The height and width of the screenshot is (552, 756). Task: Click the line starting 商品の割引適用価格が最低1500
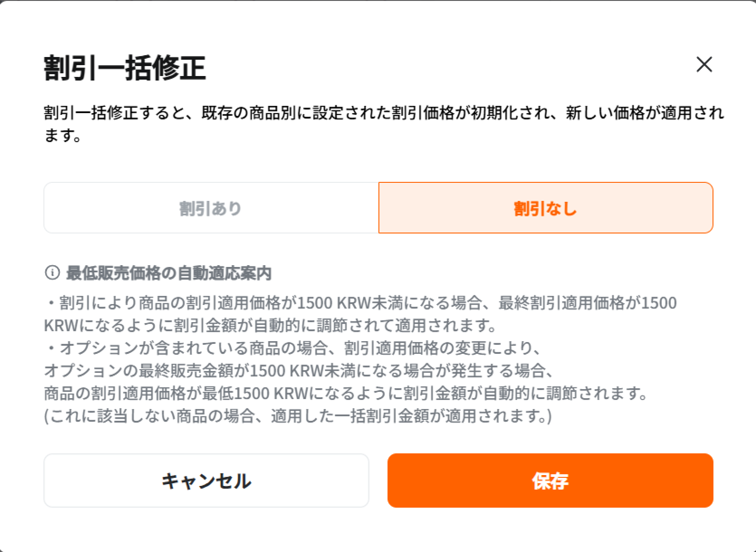346,393
